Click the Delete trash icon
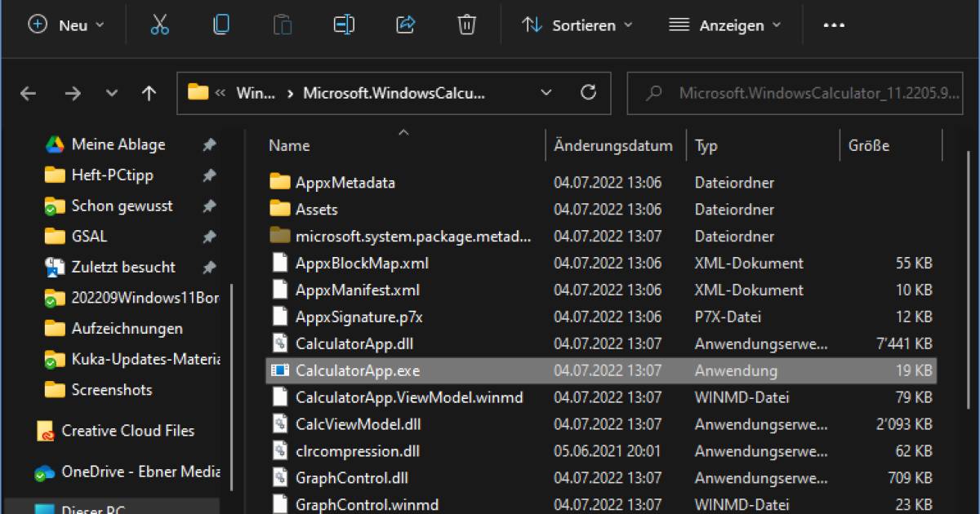Viewport: 980px width, 514px height. click(x=466, y=25)
